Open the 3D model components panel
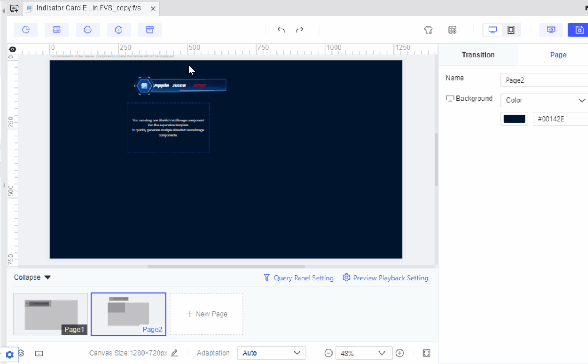The image size is (588, 364). click(x=119, y=29)
